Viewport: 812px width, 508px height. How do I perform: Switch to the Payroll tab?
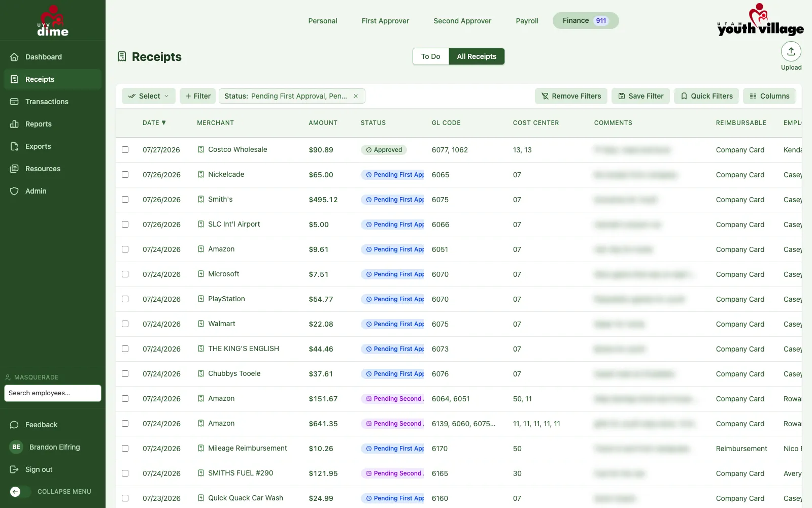tap(527, 21)
